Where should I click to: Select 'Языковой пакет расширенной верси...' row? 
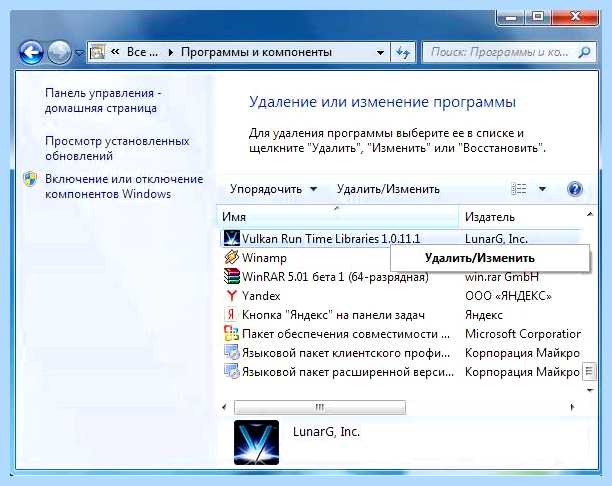tap(348, 372)
